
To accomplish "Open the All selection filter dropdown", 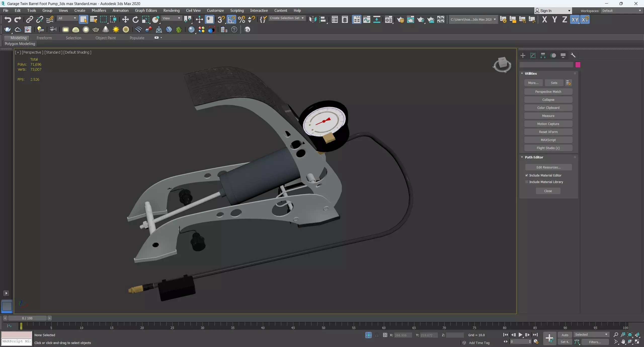I will [67, 18].
